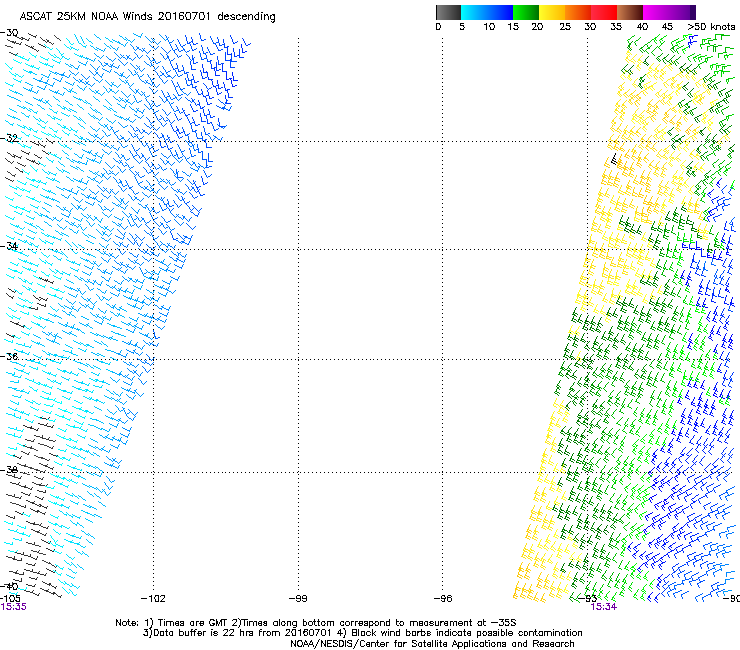Click the legend number '25'

(x=565, y=27)
